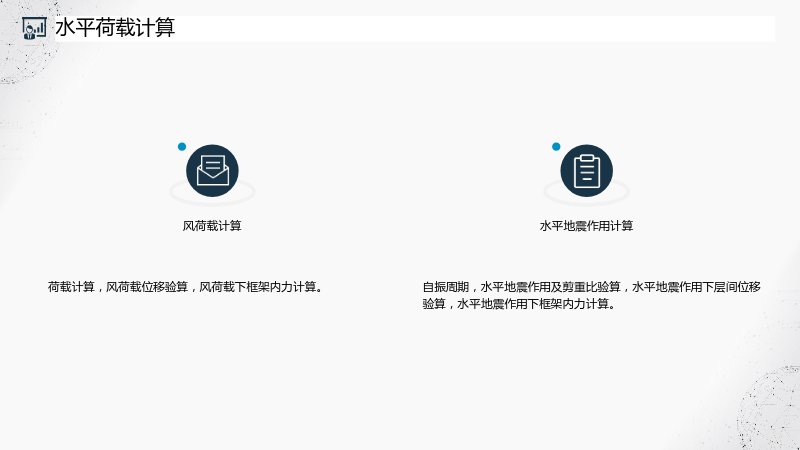Click the empty white banner right of the title

tap(476, 29)
